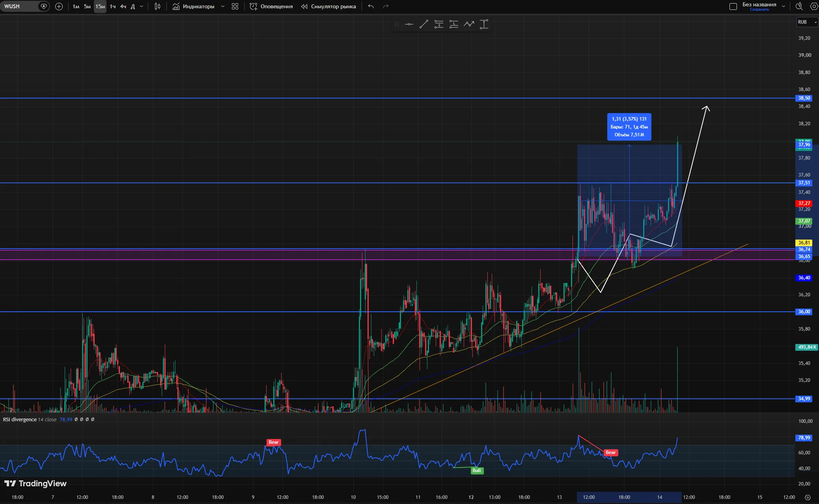Open the quick search lightning icon
The image size is (819, 504).
(799, 6)
